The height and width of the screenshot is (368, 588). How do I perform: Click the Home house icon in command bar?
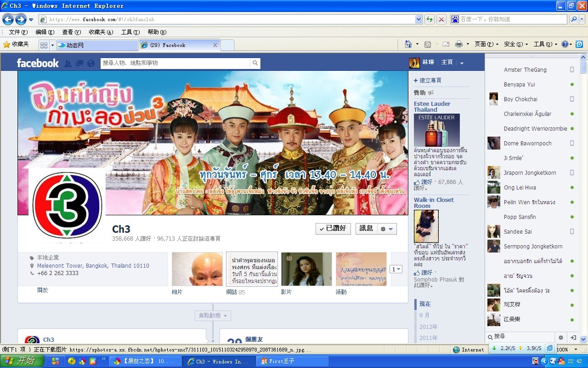point(408,44)
